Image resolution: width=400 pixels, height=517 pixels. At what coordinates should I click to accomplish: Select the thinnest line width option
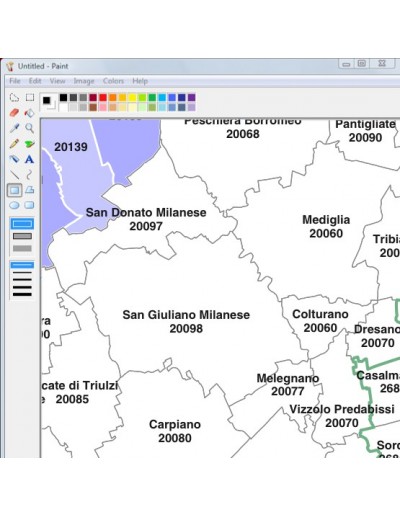coord(22,265)
